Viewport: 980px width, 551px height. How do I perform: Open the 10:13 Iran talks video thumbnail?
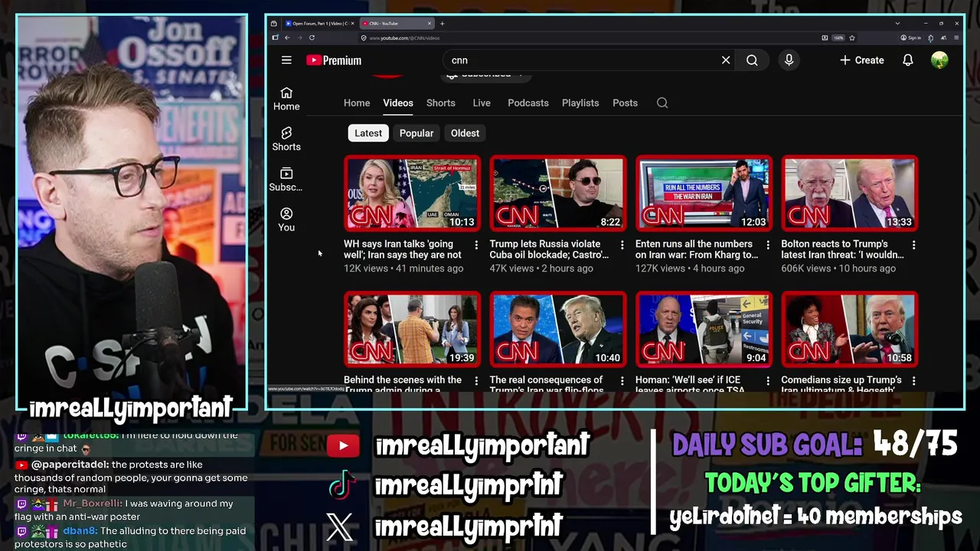(412, 194)
